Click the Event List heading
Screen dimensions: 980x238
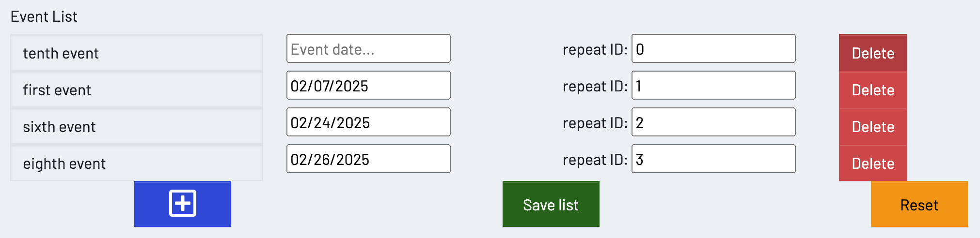(x=44, y=17)
